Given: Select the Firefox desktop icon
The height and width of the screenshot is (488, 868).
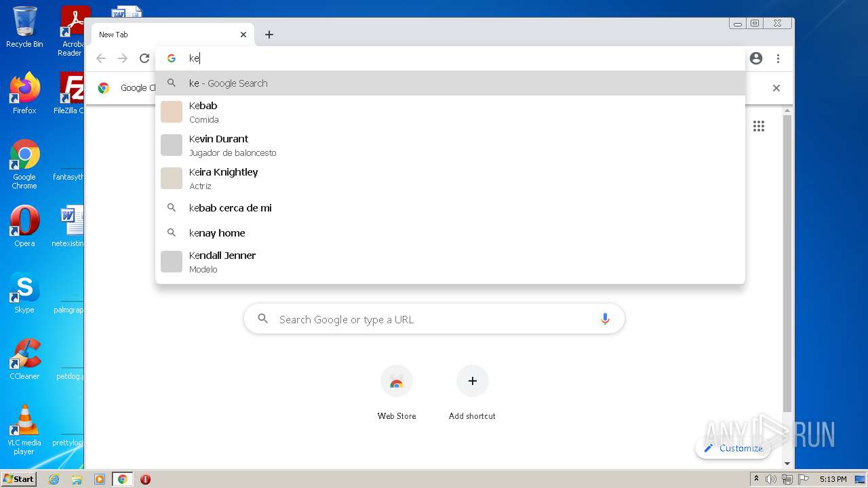Looking at the screenshot, I should 24,94.
